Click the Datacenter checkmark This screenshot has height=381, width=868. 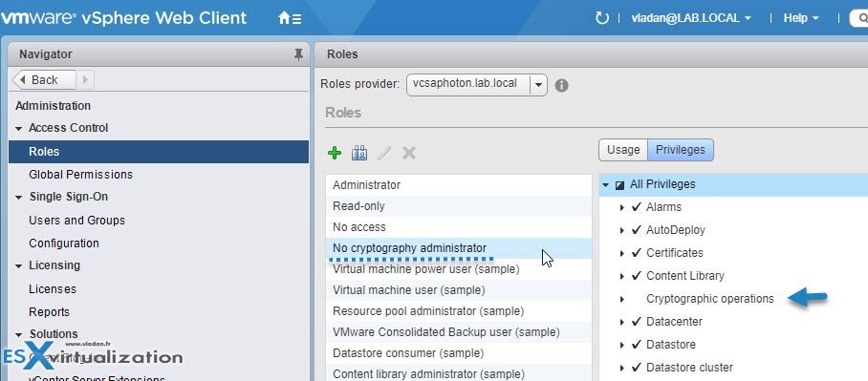pos(637,322)
